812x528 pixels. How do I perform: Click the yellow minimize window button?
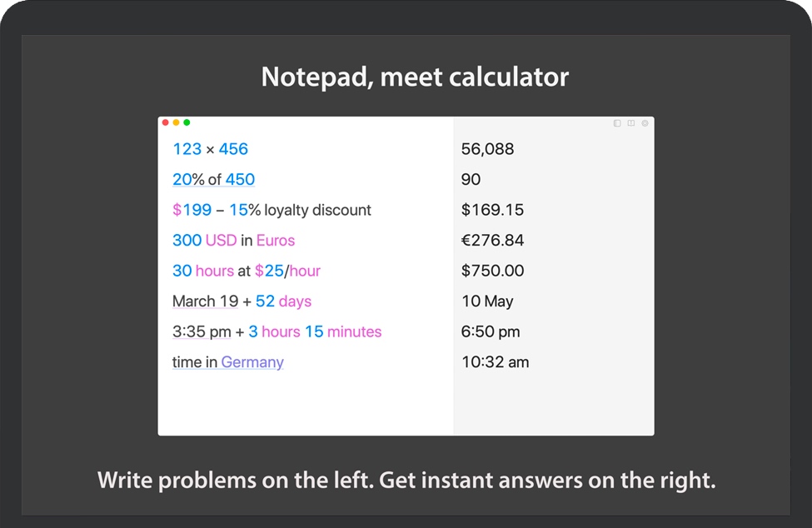[x=176, y=122]
